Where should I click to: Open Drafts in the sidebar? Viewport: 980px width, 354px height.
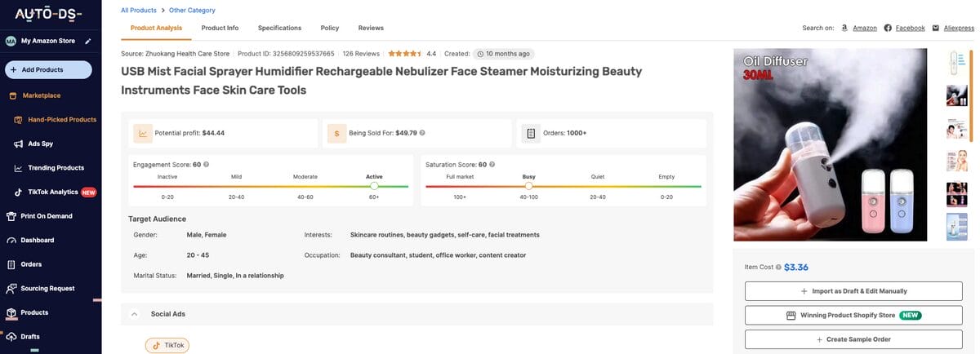(23, 337)
